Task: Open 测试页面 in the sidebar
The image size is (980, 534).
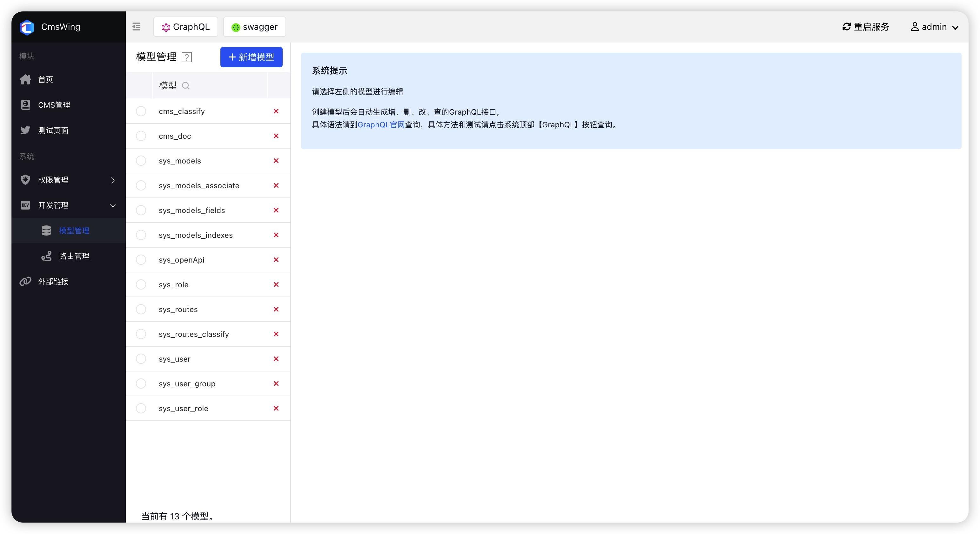Action: point(69,130)
